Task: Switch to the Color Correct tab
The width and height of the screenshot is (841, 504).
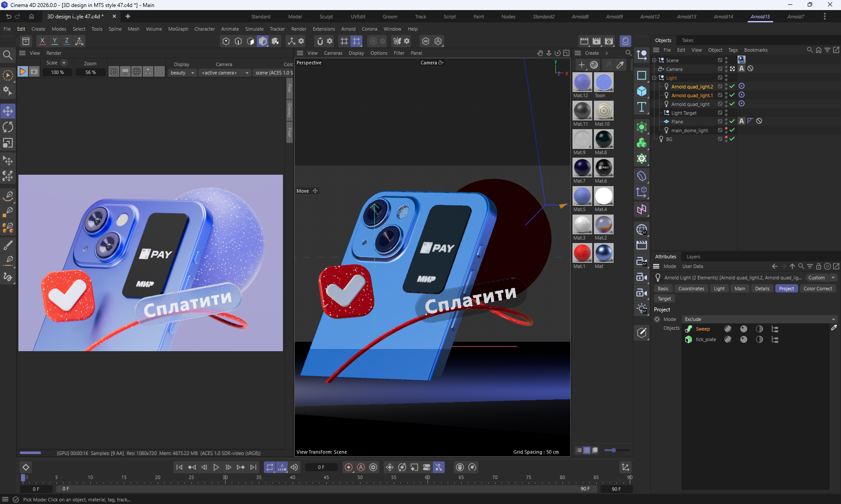Action: pos(817,289)
